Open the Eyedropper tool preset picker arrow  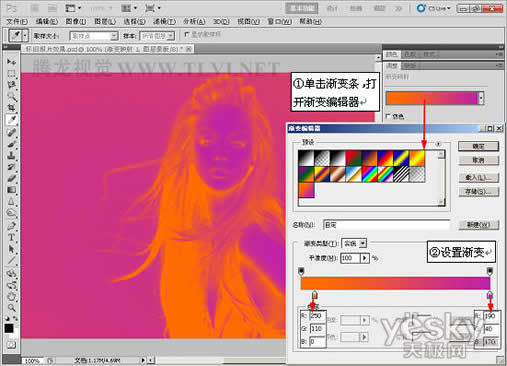point(25,35)
